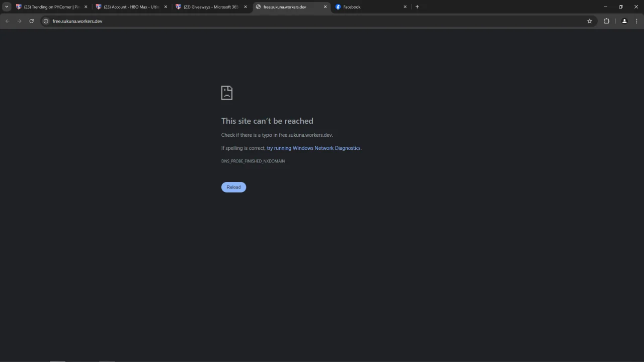Open the tab search dropdown arrow
The height and width of the screenshot is (362, 644).
[x=7, y=7]
